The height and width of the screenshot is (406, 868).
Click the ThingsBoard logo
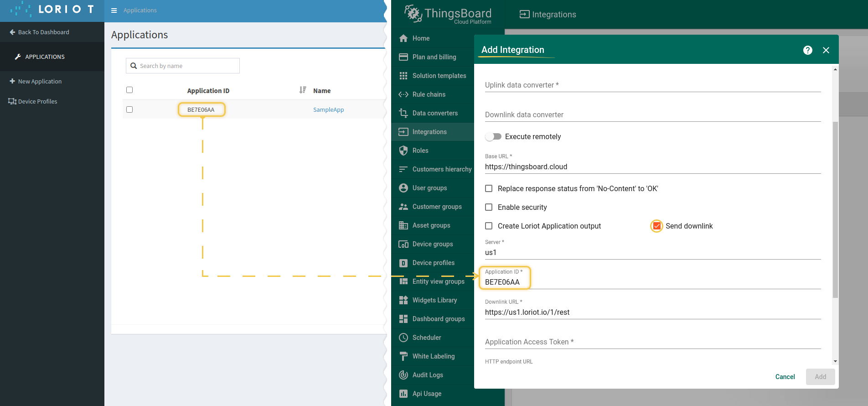pyautogui.click(x=448, y=14)
